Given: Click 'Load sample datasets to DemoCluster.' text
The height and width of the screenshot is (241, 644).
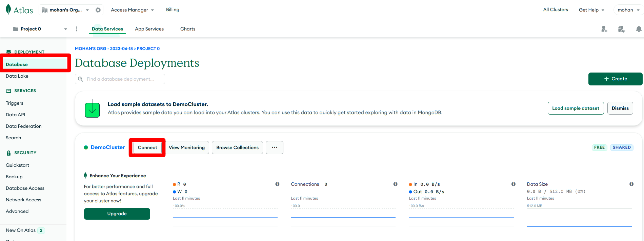Looking at the screenshot, I should click(158, 104).
